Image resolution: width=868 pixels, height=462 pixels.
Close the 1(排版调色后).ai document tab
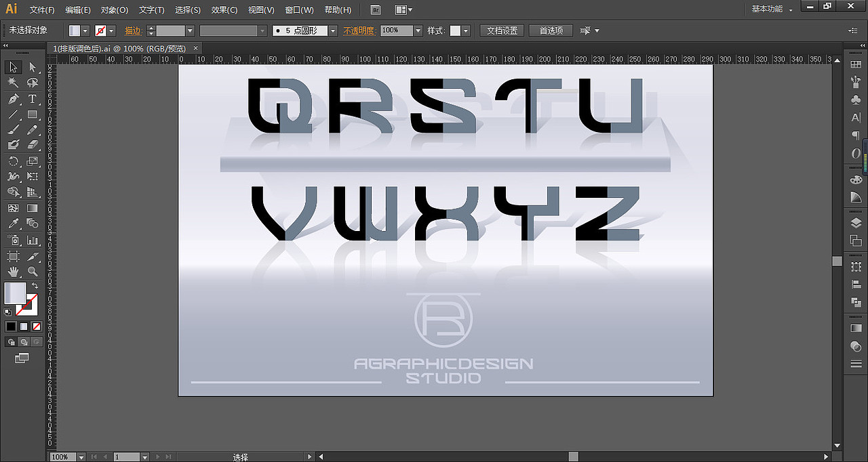[x=196, y=48]
